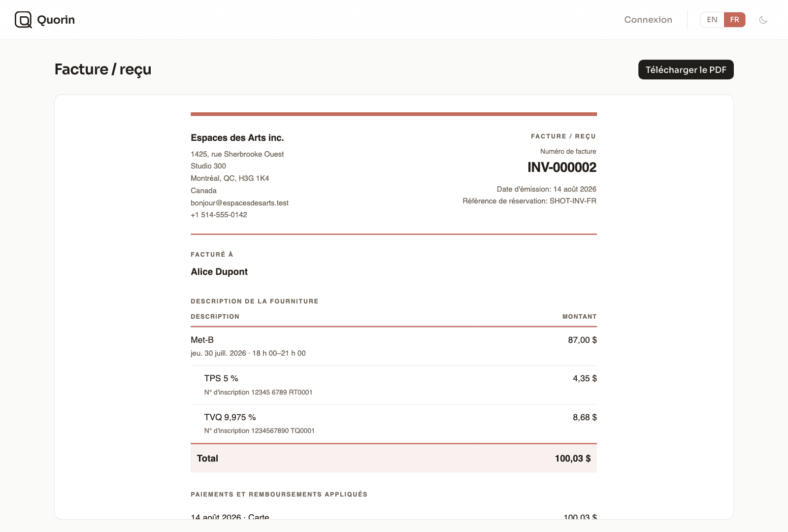Select the FR language option

click(734, 20)
